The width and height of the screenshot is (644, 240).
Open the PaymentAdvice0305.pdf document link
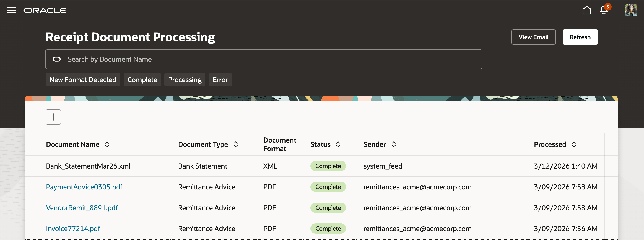pos(84,187)
